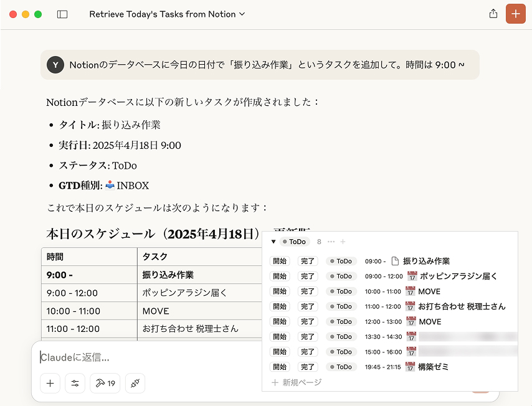Open 構築ゼミ task in Notion list
The height and width of the screenshot is (406, 532).
[434, 367]
